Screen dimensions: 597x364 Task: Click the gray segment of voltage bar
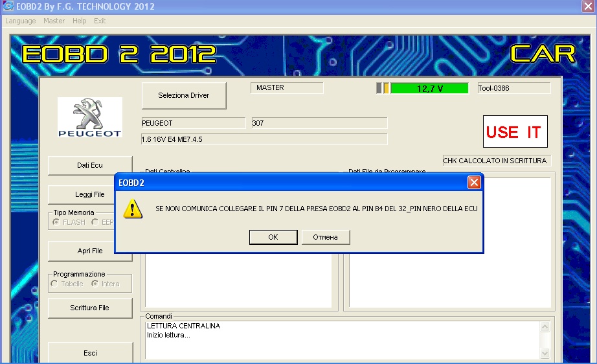coord(379,88)
